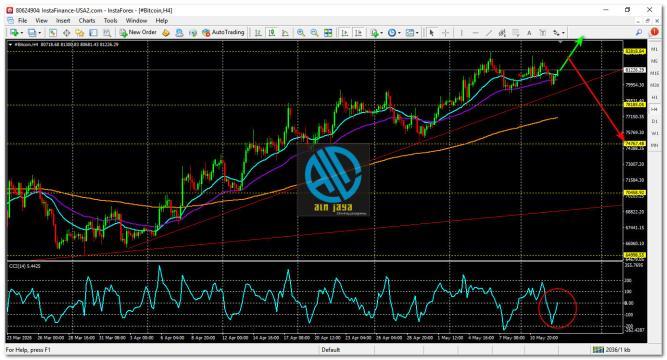Show the Market Watch window

click(53, 32)
